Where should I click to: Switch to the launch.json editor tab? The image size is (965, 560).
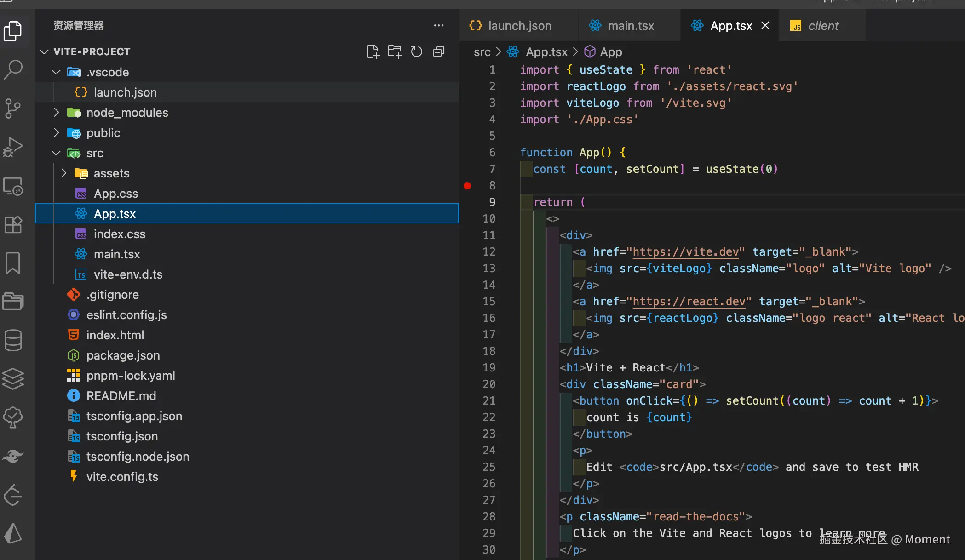[x=519, y=26]
